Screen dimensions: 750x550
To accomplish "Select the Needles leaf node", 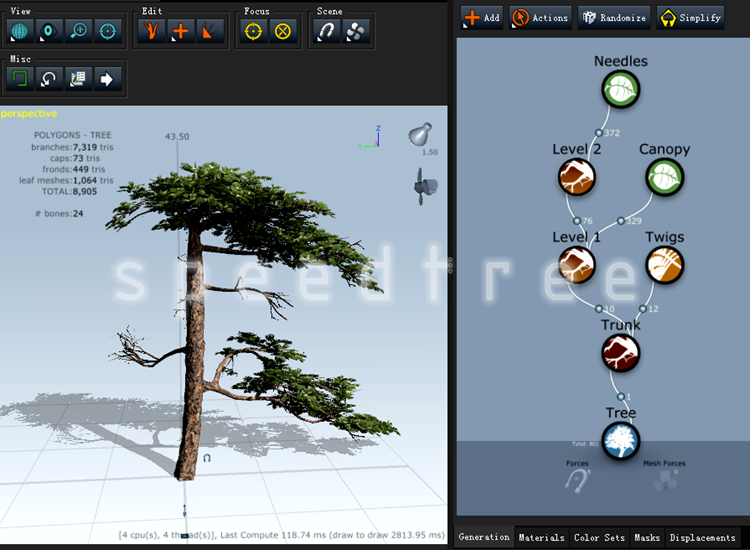I will [620, 90].
